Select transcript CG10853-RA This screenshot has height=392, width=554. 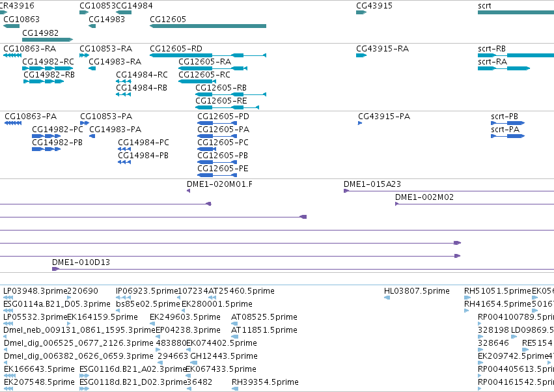point(84,55)
